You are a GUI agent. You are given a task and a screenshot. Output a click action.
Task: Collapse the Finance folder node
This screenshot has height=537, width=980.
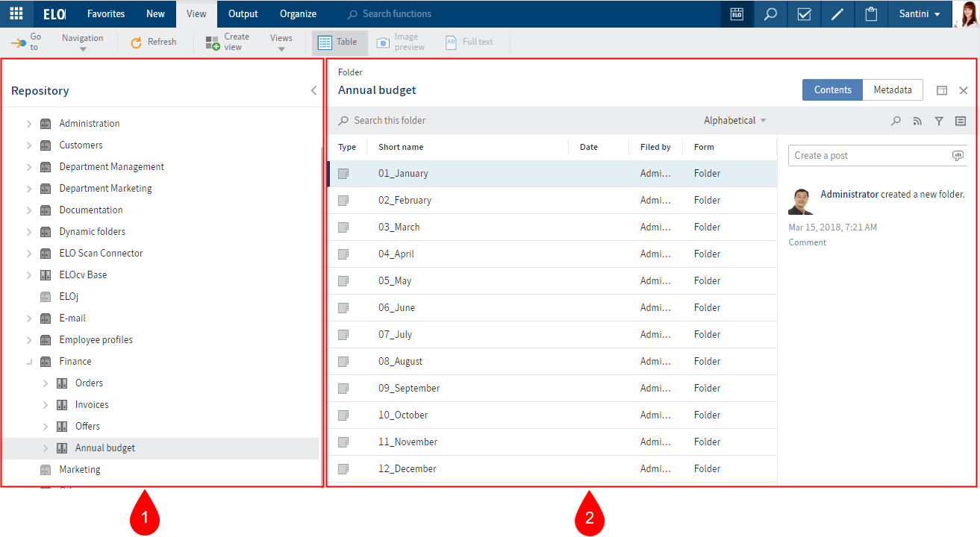coord(29,362)
